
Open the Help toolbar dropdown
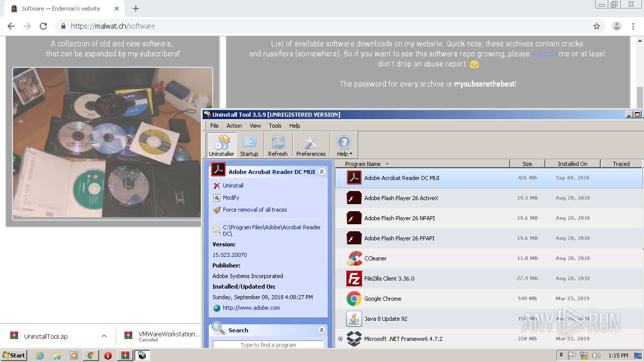(x=344, y=146)
